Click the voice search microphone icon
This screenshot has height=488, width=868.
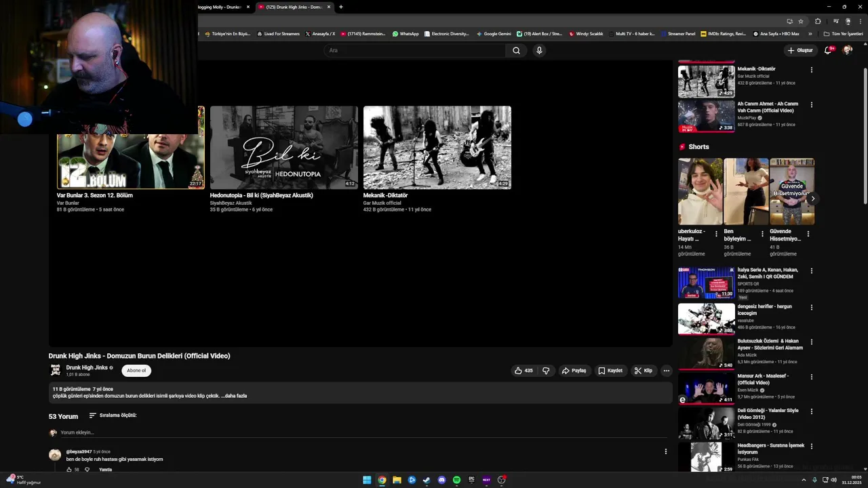539,50
